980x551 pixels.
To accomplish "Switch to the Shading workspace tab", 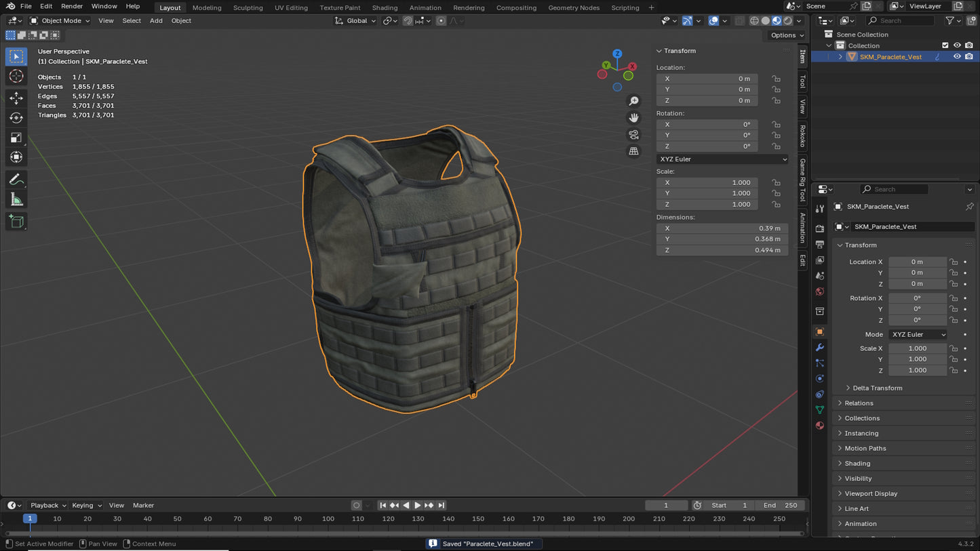I will [385, 7].
